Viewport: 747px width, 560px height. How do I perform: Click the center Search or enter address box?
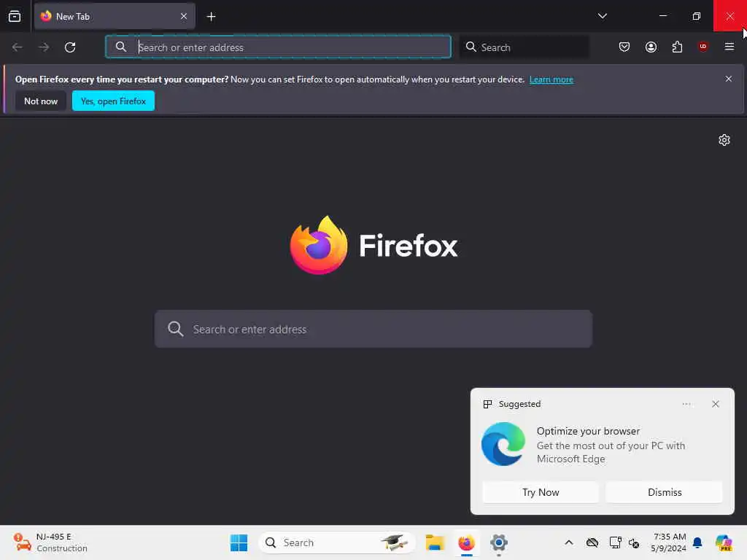[x=373, y=329]
